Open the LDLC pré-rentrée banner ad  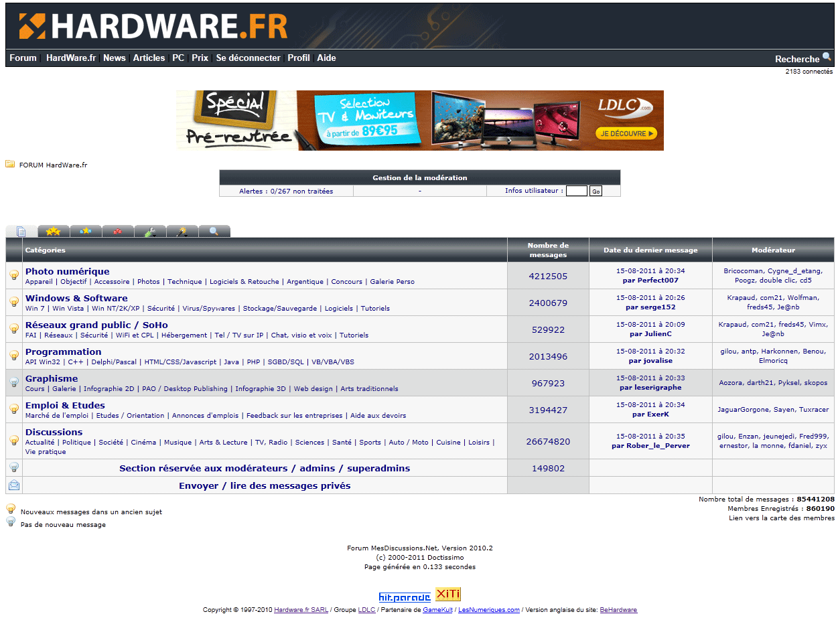pos(420,121)
